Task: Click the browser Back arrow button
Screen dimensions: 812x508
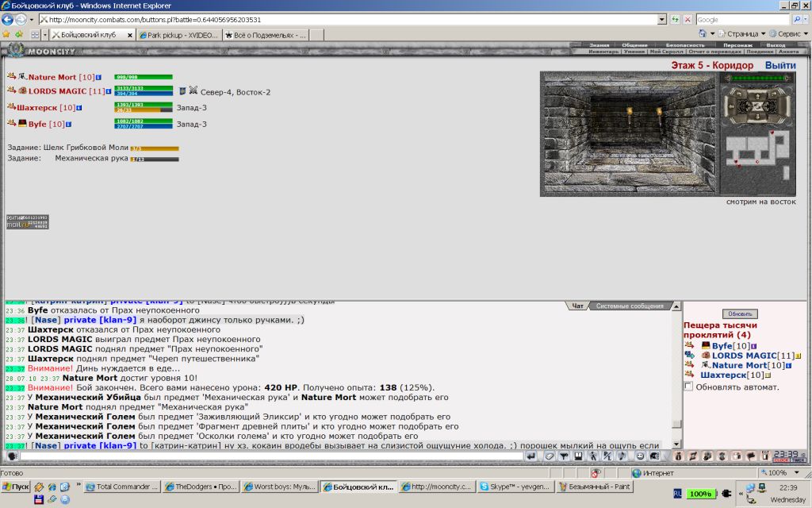Action: click(7, 20)
